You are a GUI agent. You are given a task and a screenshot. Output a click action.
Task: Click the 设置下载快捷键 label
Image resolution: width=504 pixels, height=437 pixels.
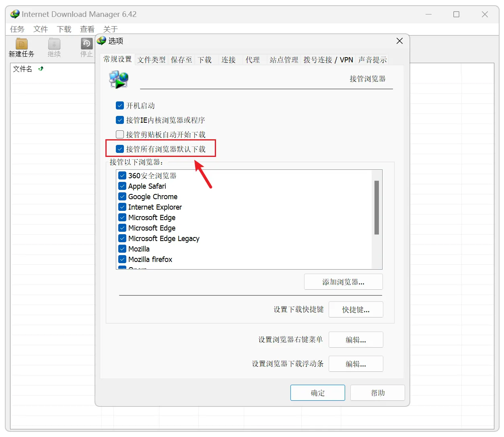point(299,309)
